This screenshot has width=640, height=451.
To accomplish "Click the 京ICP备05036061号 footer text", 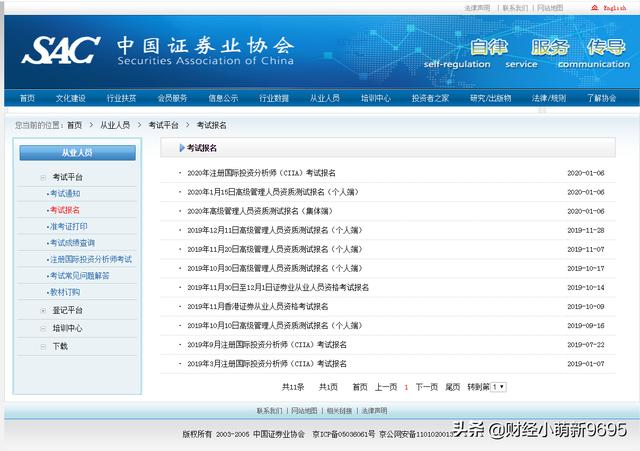I will click(x=343, y=434).
